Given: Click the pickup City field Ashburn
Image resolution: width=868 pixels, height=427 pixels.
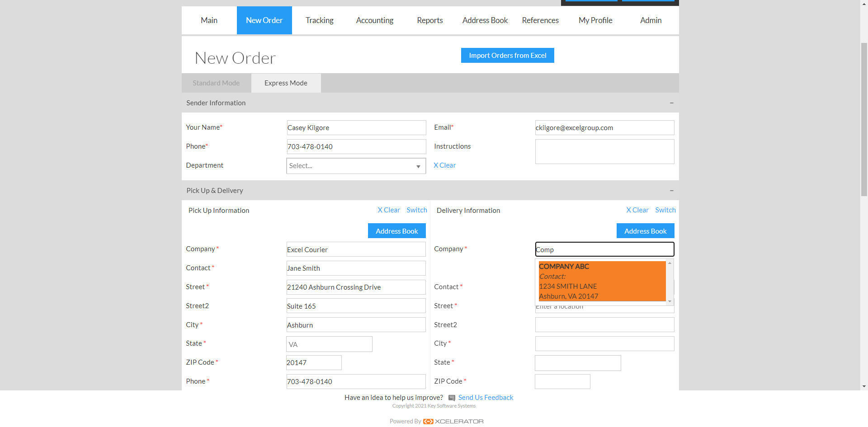Looking at the screenshot, I should click(356, 325).
